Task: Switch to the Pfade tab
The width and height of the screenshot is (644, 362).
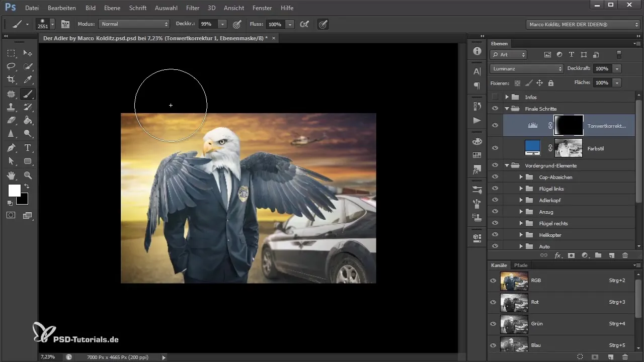Action: [x=521, y=265]
